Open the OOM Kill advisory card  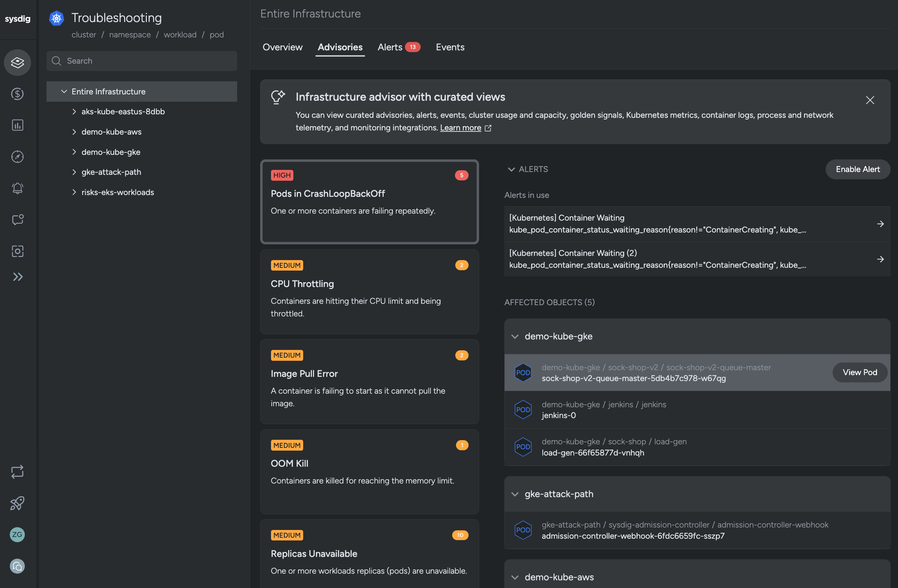coord(369,472)
